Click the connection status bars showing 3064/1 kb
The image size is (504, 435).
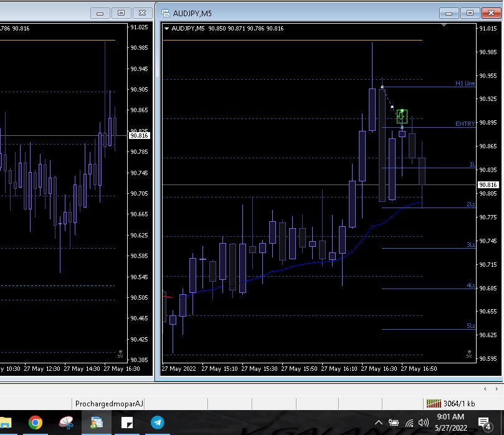pyautogui.click(x=434, y=404)
